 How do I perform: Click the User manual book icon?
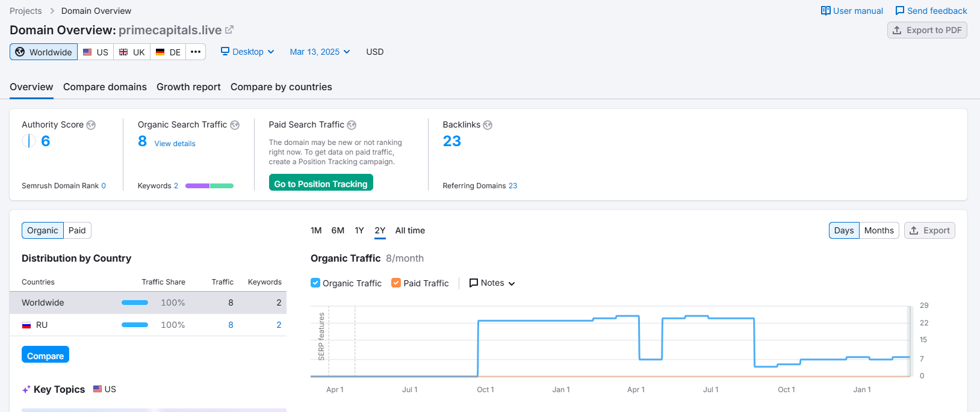coord(826,11)
